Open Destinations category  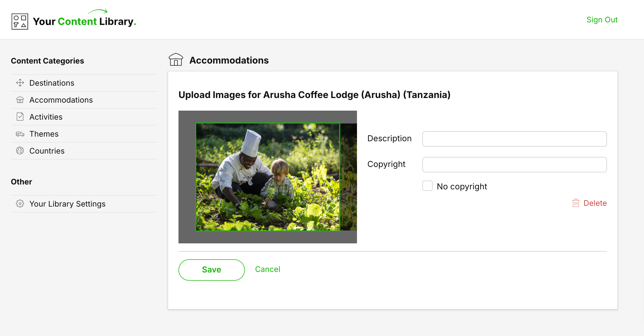tap(52, 83)
